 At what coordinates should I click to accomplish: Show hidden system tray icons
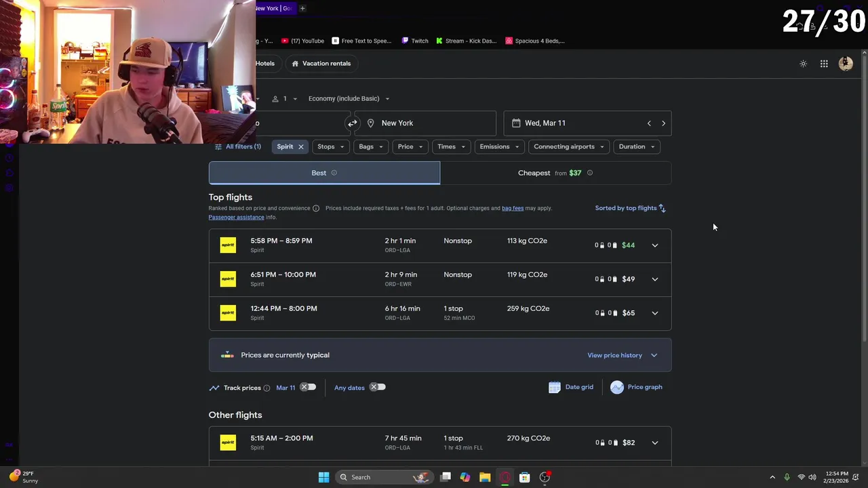click(772, 477)
